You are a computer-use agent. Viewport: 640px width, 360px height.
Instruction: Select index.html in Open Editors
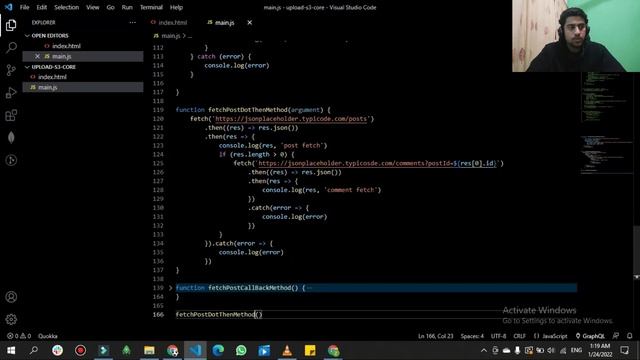click(x=66, y=46)
